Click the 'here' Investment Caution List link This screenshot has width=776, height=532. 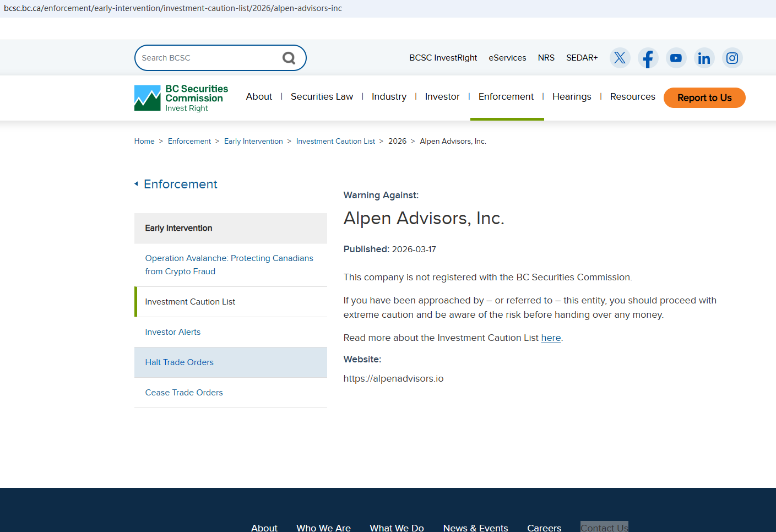click(x=551, y=338)
